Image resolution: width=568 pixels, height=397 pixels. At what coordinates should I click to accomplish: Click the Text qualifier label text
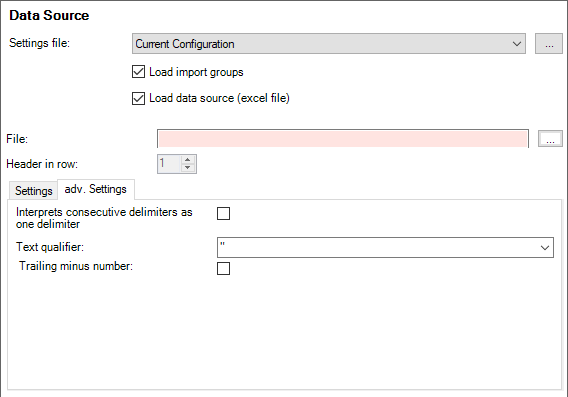pyautogui.click(x=50, y=247)
